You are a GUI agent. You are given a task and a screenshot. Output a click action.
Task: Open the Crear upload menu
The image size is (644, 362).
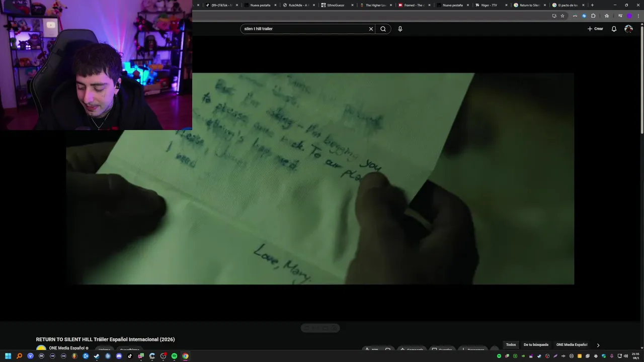(x=595, y=29)
